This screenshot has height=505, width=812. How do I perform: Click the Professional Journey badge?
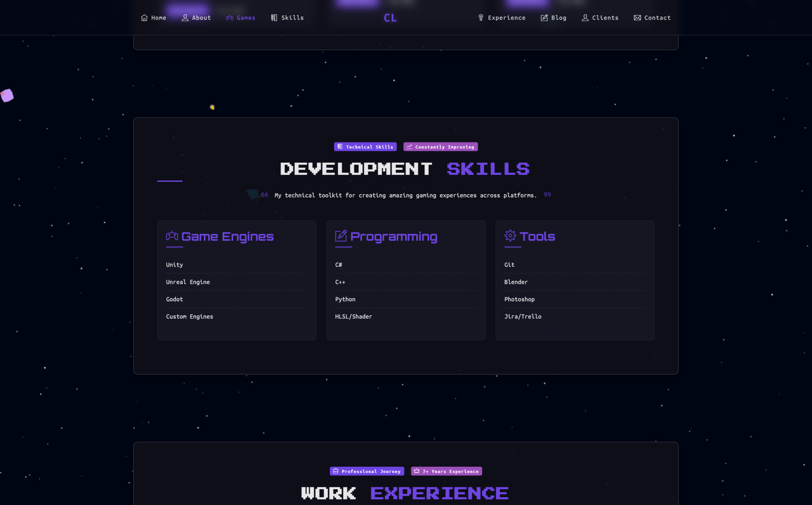click(367, 471)
